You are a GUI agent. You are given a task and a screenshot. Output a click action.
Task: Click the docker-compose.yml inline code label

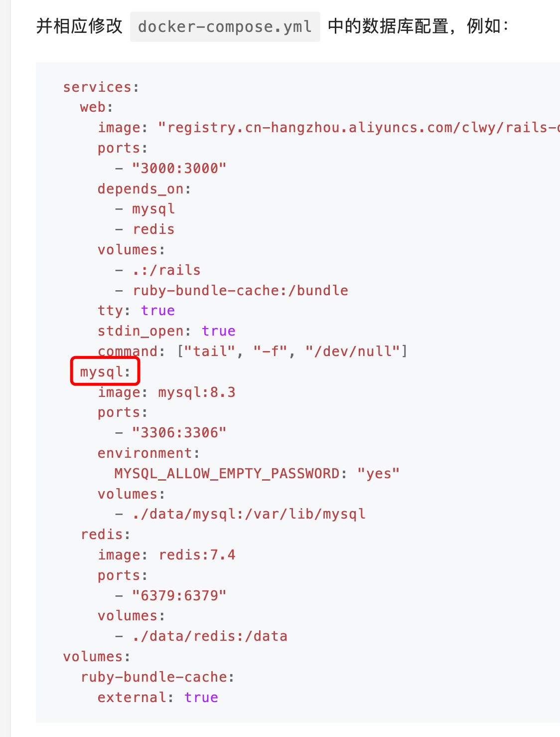pos(225,26)
